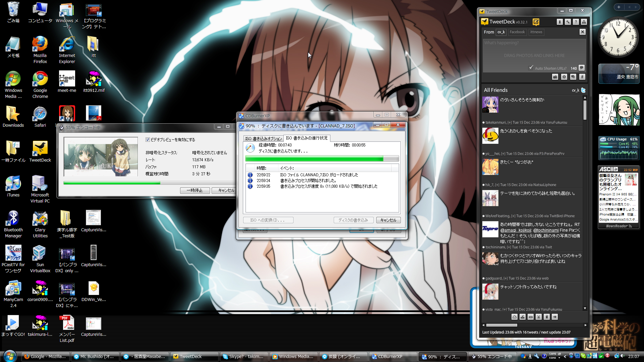
Task: Click the scissors icon below All Friends column
Action: click(x=539, y=317)
